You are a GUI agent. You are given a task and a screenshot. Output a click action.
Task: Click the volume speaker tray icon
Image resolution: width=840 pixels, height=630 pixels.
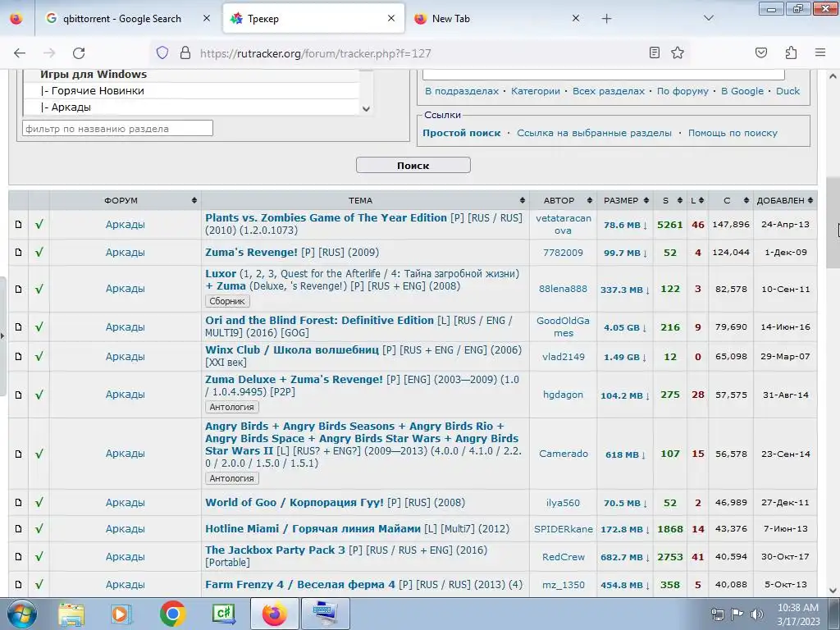click(x=756, y=614)
